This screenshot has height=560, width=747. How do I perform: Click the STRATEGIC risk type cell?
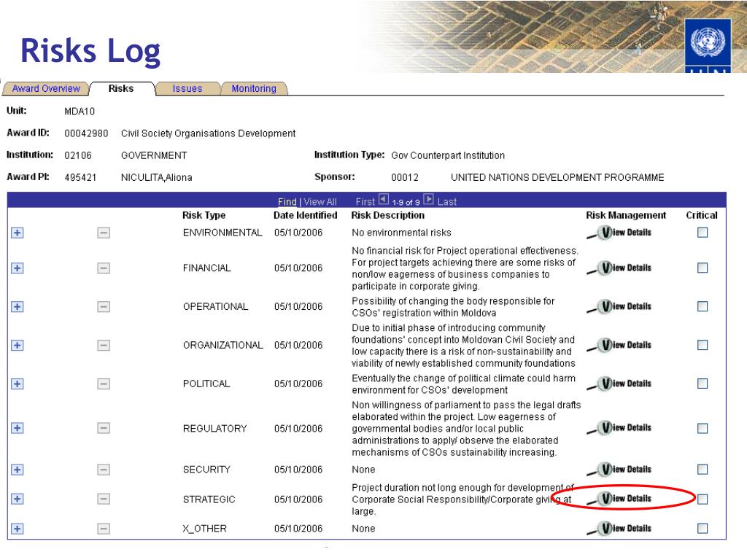209,499
